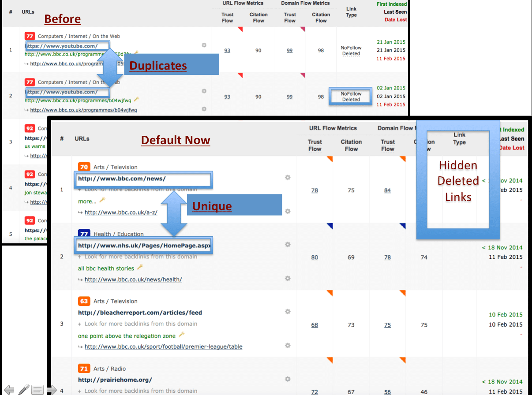Click the orange 70 topical trust flow badge

point(84,167)
